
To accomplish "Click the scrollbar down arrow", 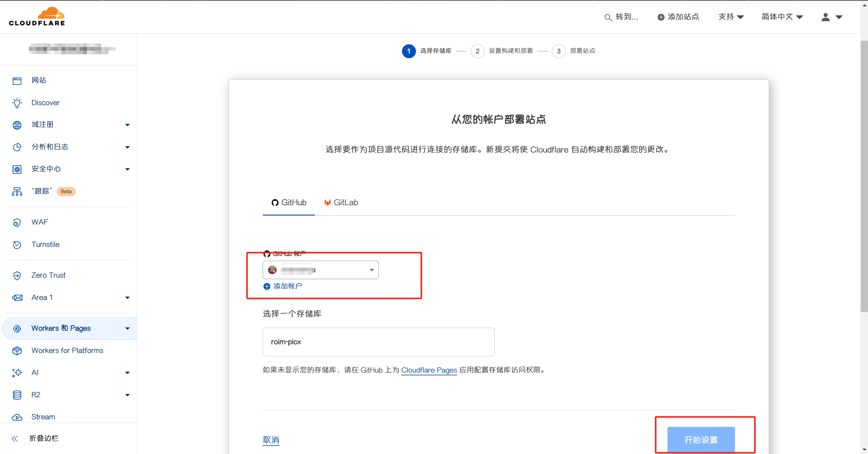I will pos(864,449).
